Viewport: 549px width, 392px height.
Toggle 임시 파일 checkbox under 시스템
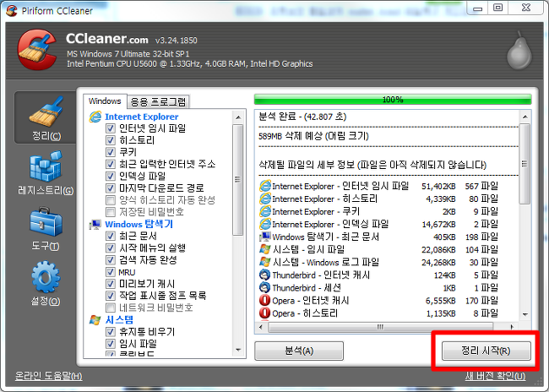click(x=111, y=344)
